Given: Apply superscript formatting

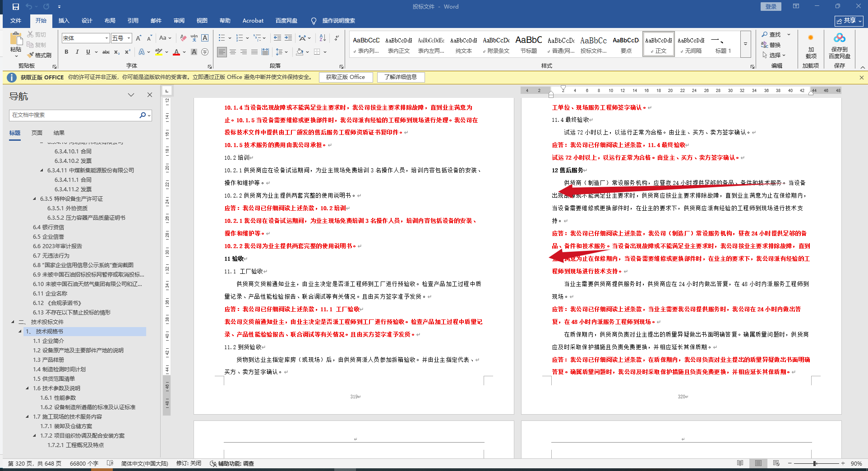Looking at the screenshot, I should 128,52.
